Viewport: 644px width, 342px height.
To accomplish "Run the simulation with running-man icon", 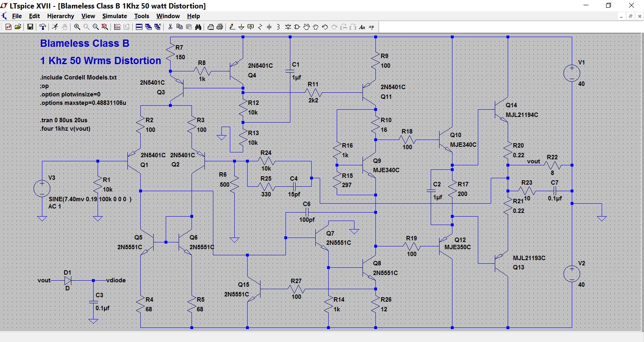I will (x=55, y=27).
